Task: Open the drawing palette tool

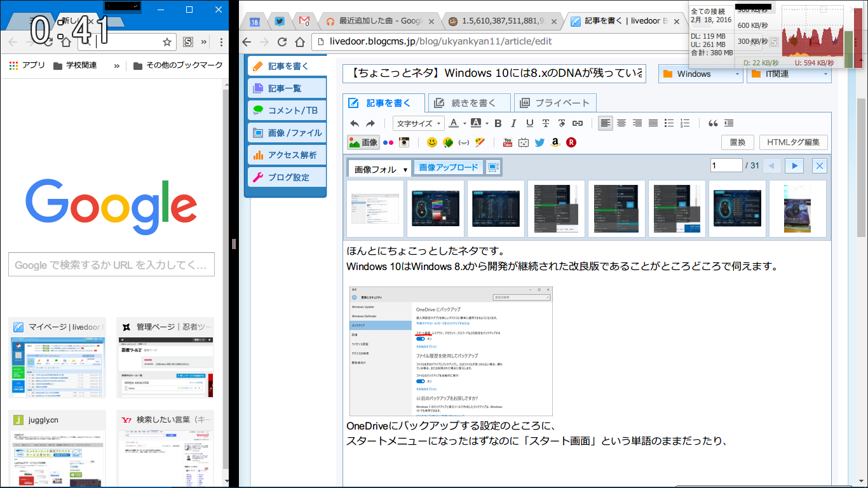Action: point(480,142)
